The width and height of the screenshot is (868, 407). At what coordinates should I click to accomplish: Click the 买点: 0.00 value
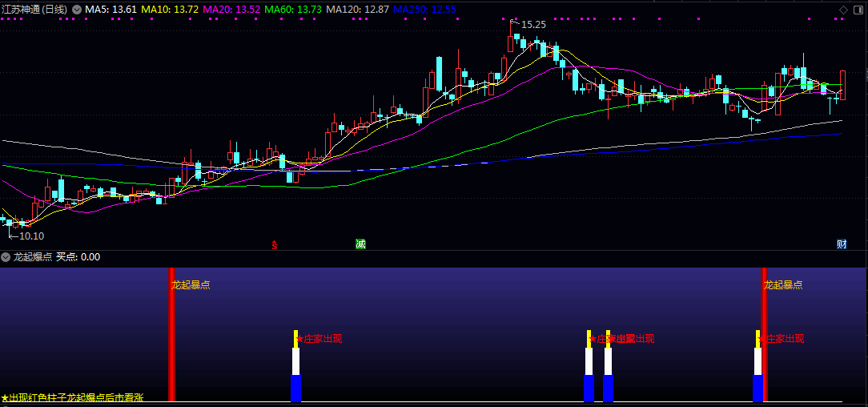tap(78, 257)
